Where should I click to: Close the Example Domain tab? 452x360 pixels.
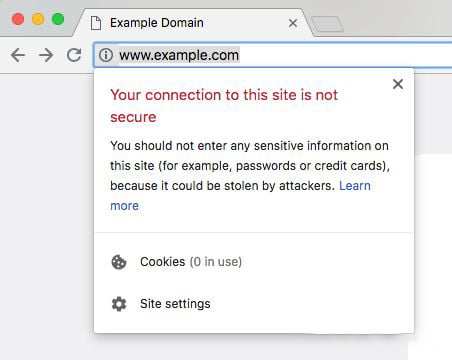[293, 23]
